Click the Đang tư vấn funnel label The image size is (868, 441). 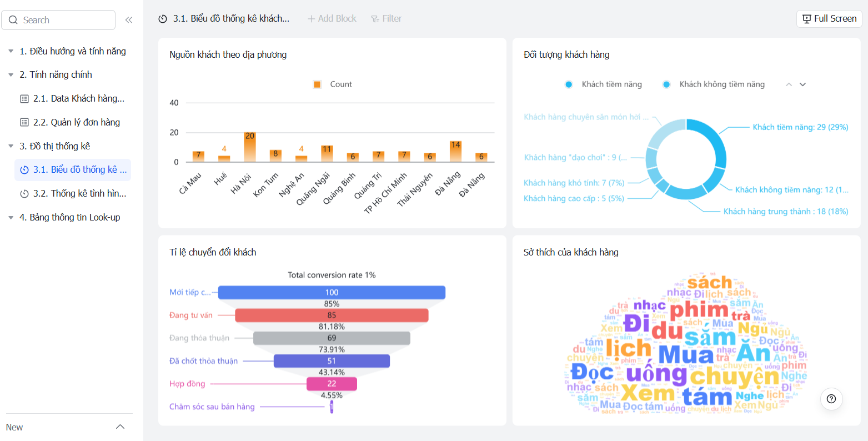click(x=191, y=315)
